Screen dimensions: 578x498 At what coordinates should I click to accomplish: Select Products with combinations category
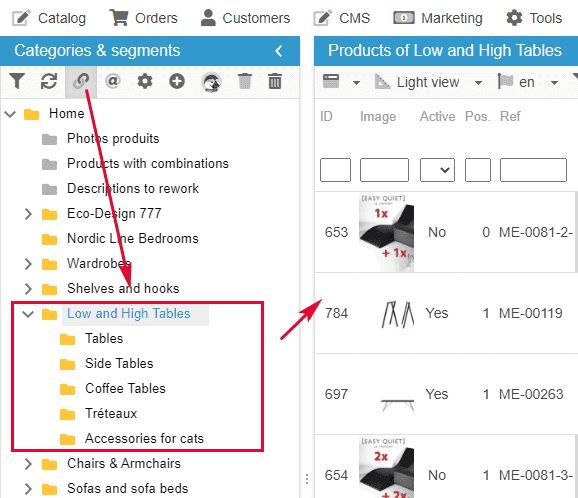148,163
